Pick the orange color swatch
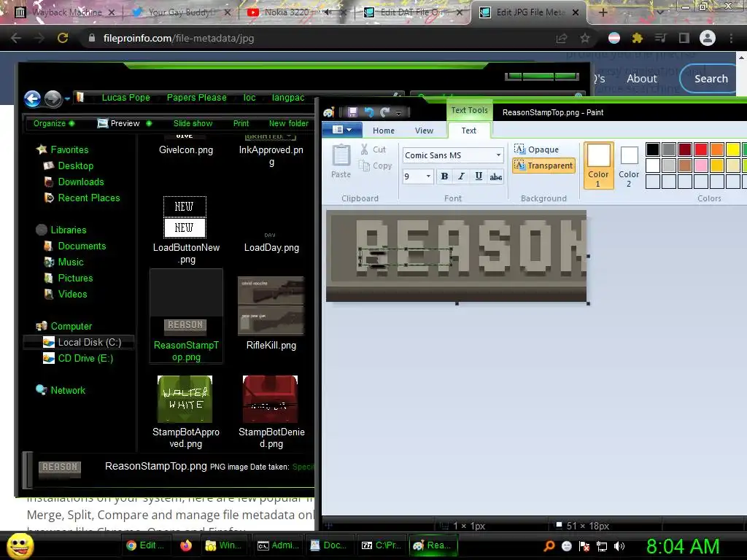The height and width of the screenshot is (560, 747). pos(717,149)
